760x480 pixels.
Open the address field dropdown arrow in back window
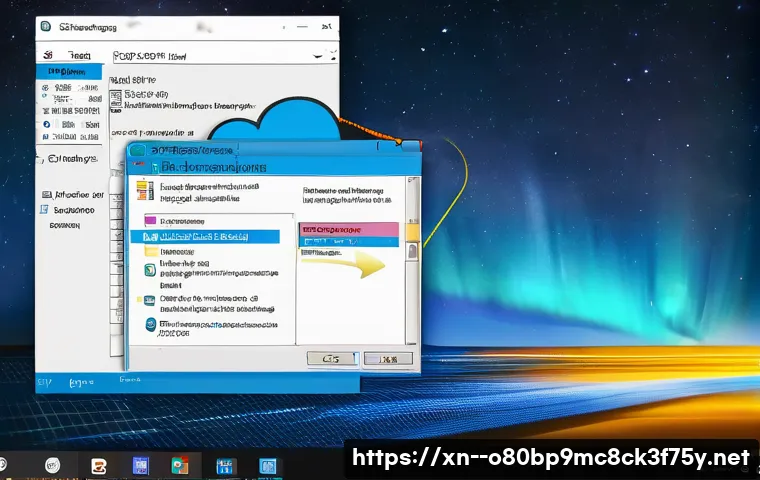click(318, 56)
